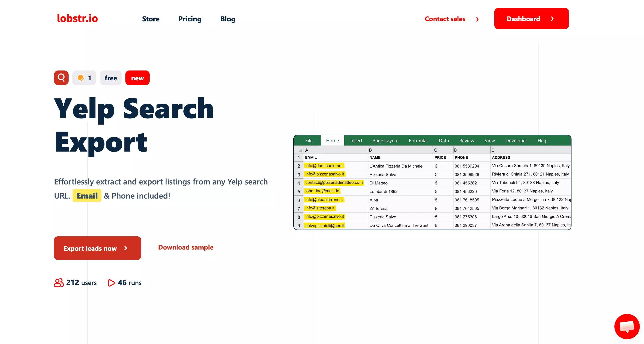Screen dimensions: 644x344
Task: Click the info@albaaltirreno.it cell
Action: [335, 200]
